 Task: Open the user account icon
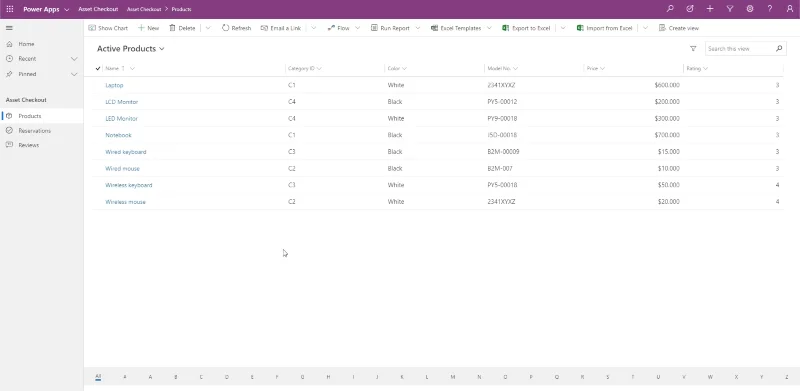coord(790,9)
